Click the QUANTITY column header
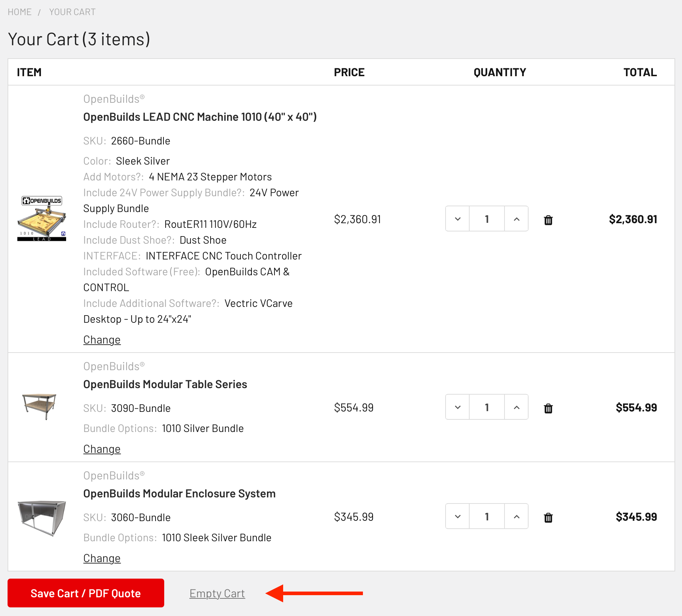This screenshot has height=616, width=682. 500,72
